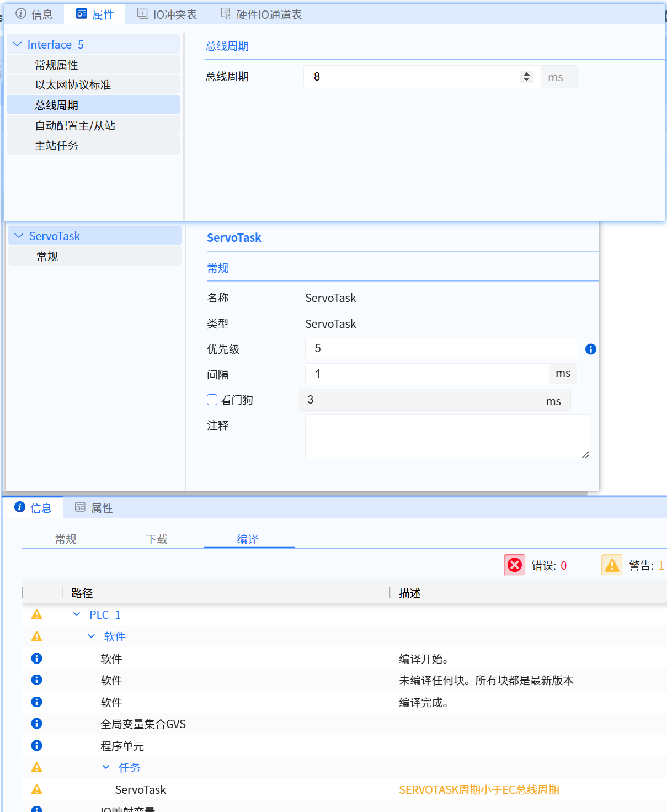Click the yellow warning filter icon
The image size is (667, 812).
click(612, 565)
